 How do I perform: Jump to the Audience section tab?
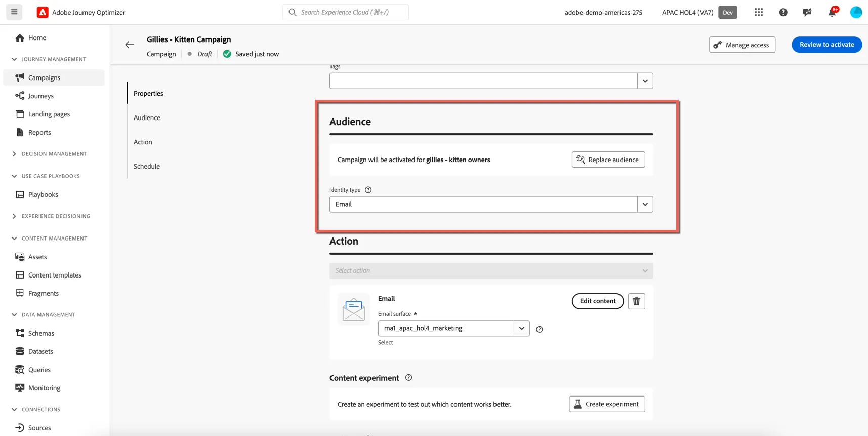tap(147, 117)
